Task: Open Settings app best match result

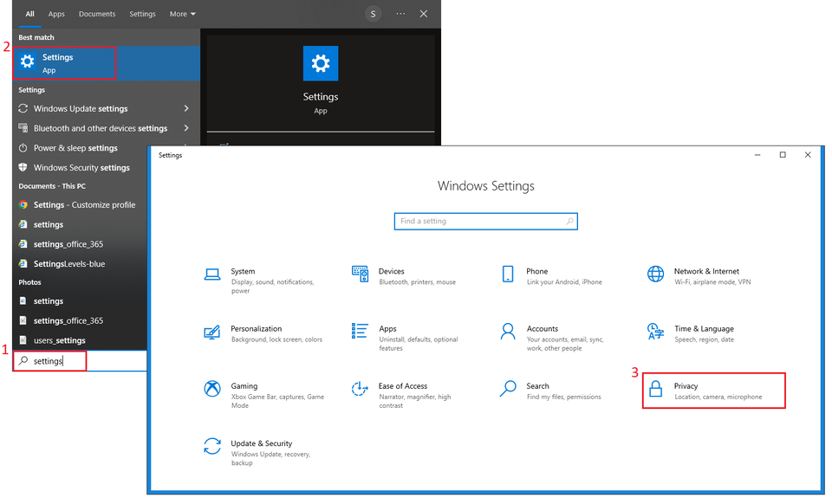Action: coord(65,62)
